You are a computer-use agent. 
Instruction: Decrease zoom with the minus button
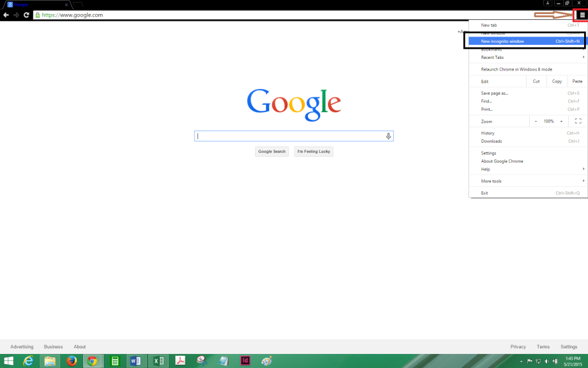536,122
